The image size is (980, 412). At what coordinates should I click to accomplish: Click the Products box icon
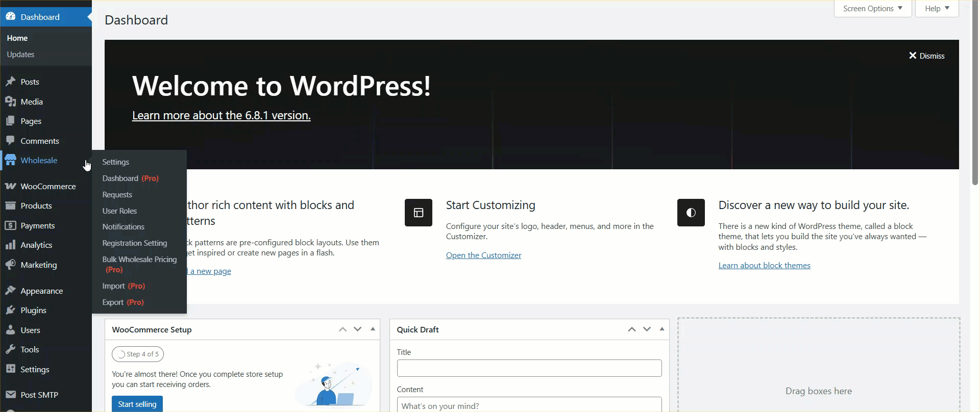click(x=10, y=205)
